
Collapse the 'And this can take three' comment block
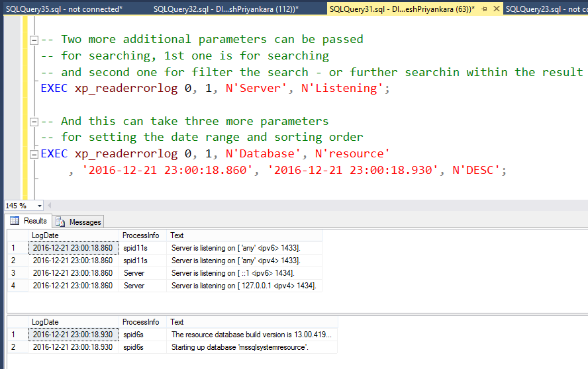(x=34, y=122)
